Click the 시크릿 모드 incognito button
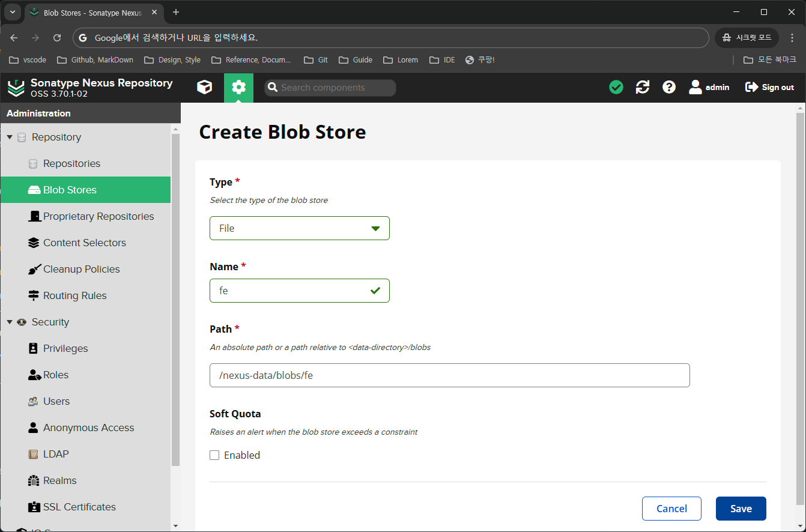The image size is (806, 532). (x=747, y=37)
